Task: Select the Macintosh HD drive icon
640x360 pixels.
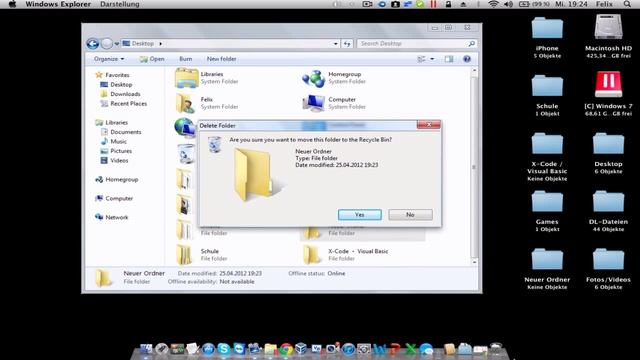Action: click(608, 27)
